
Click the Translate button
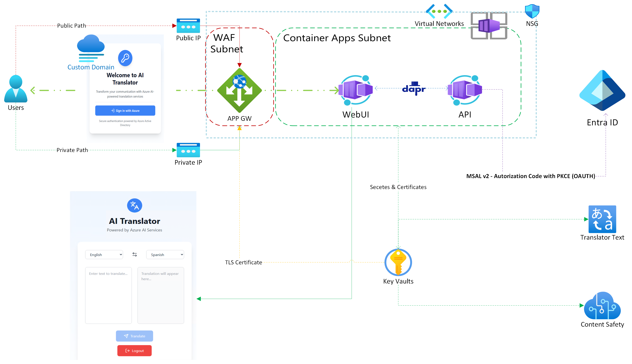tap(135, 336)
